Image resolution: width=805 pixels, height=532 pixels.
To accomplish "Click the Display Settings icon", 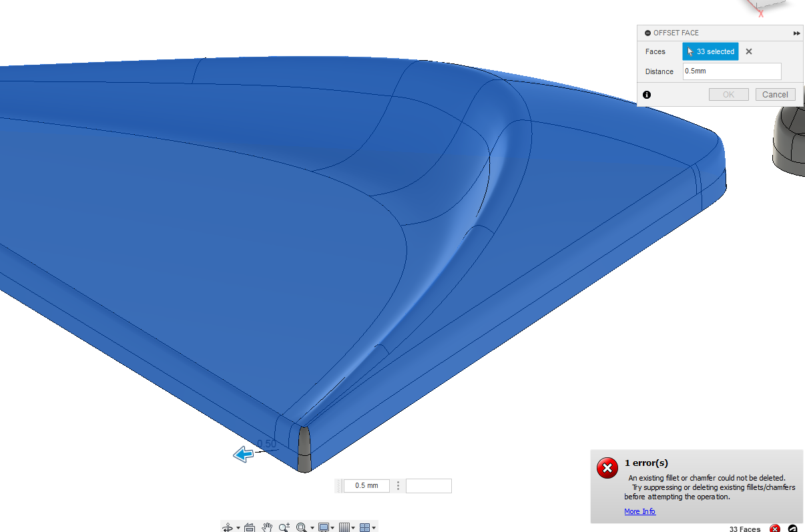I will pyautogui.click(x=324, y=527).
